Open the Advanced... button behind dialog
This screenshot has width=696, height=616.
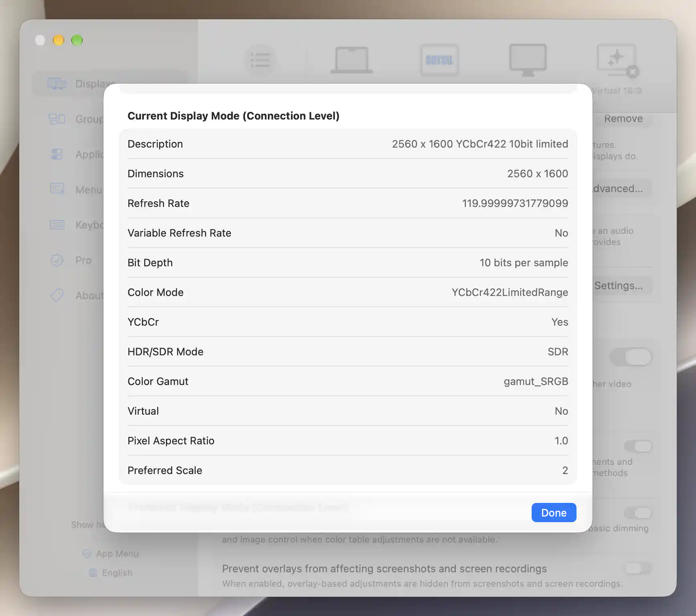point(621,188)
